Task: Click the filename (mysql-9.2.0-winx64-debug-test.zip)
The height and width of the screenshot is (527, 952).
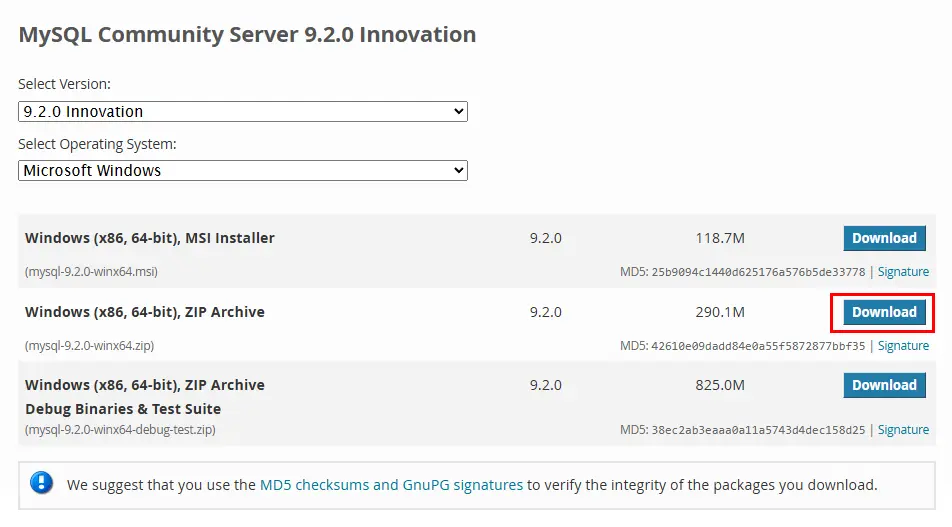Action: (120, 430)
